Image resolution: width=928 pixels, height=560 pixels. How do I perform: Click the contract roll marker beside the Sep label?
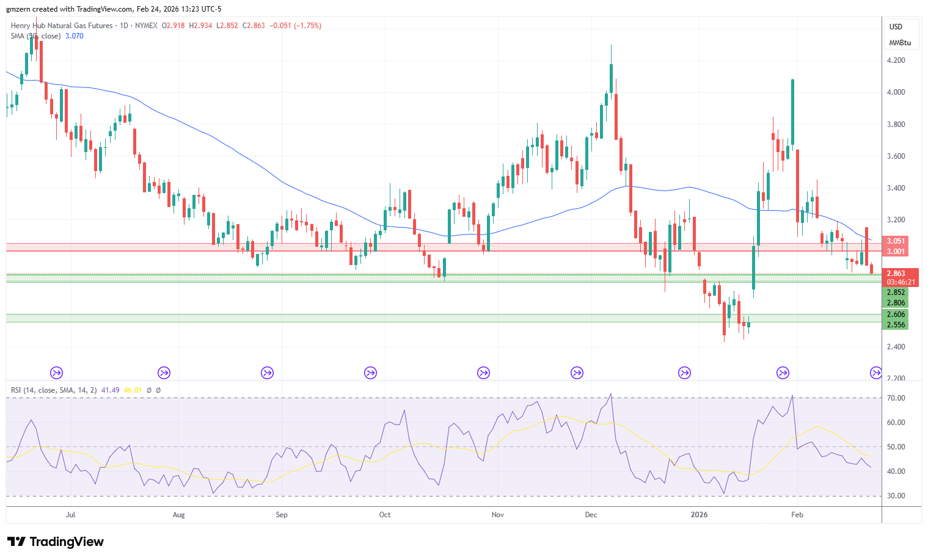tap(267, 373)
